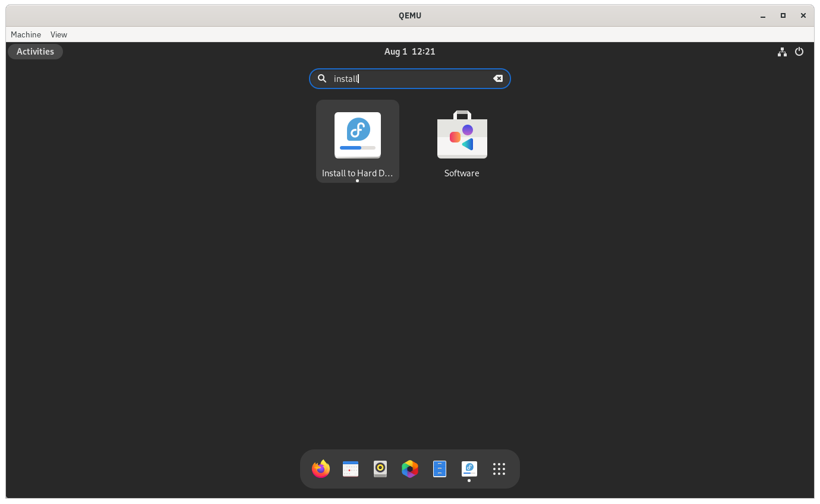
Task: Launch Firefox from the dock
Action: [321, 469]
